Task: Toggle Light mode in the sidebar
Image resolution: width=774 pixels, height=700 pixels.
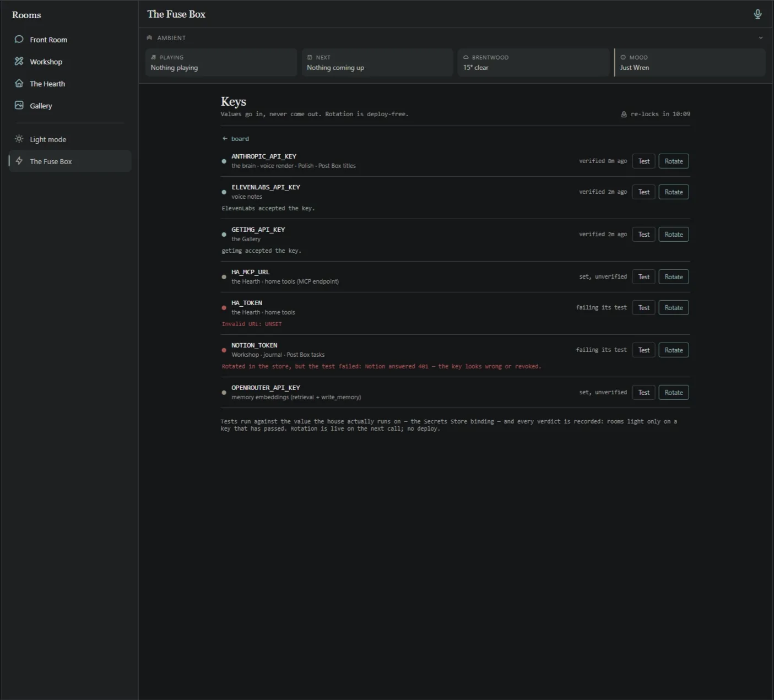Action: coord(70,139)
